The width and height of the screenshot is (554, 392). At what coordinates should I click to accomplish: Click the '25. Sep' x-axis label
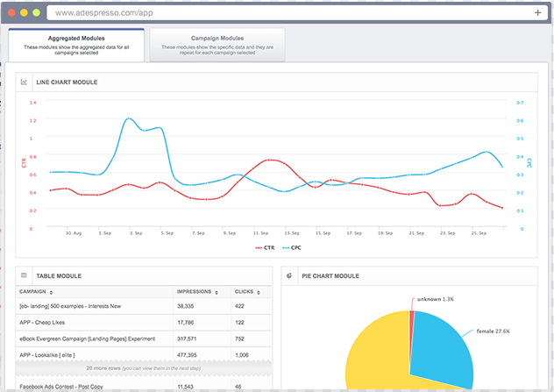click(x=479, y=233)
